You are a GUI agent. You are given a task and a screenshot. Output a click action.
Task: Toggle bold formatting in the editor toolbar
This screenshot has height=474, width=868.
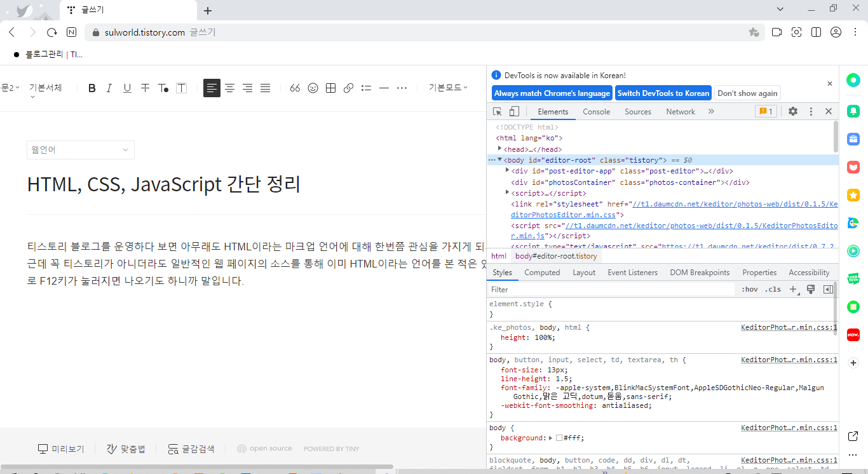click(92, 88)
